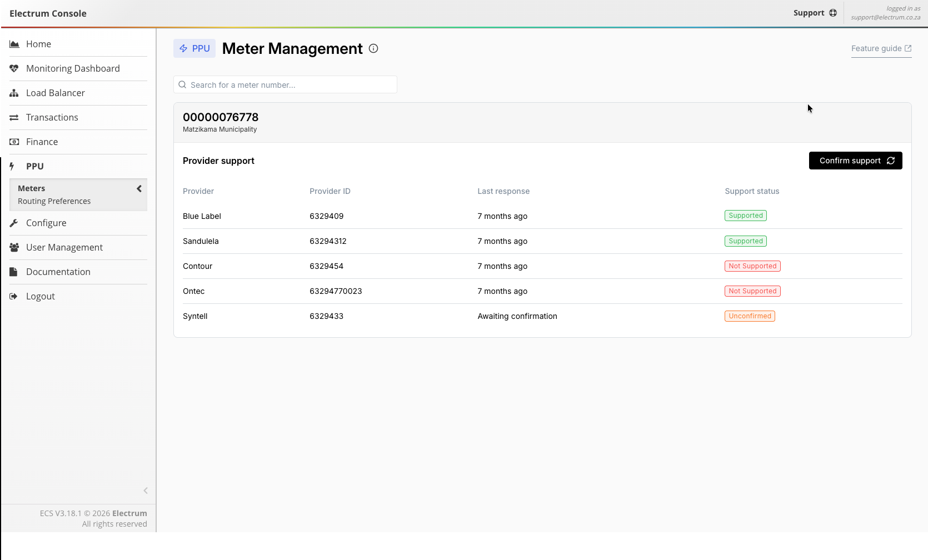928x560 pixels.
Task: Click the Unconfirmed status badge for Syntell
Action: coord(750,316)
